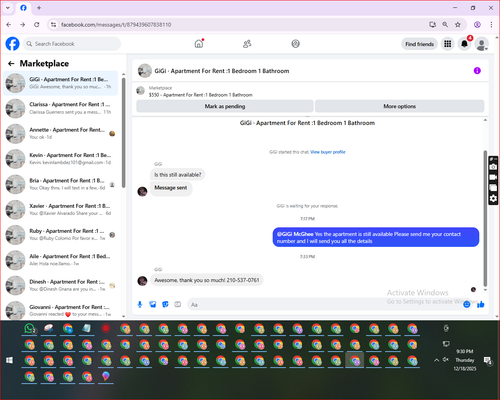Open the notifications bell
The image size is (500, 400).
(464, 44)
